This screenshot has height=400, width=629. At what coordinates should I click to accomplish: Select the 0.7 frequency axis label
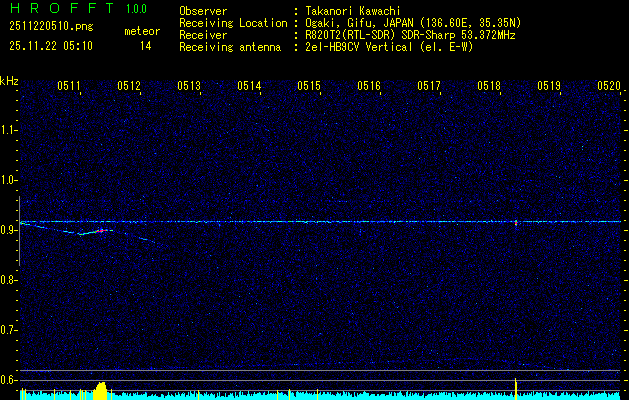[x=9, y=329]
